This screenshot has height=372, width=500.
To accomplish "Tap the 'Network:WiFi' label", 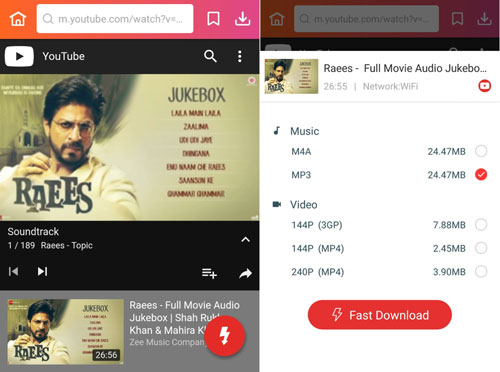I will coord(390,87).
